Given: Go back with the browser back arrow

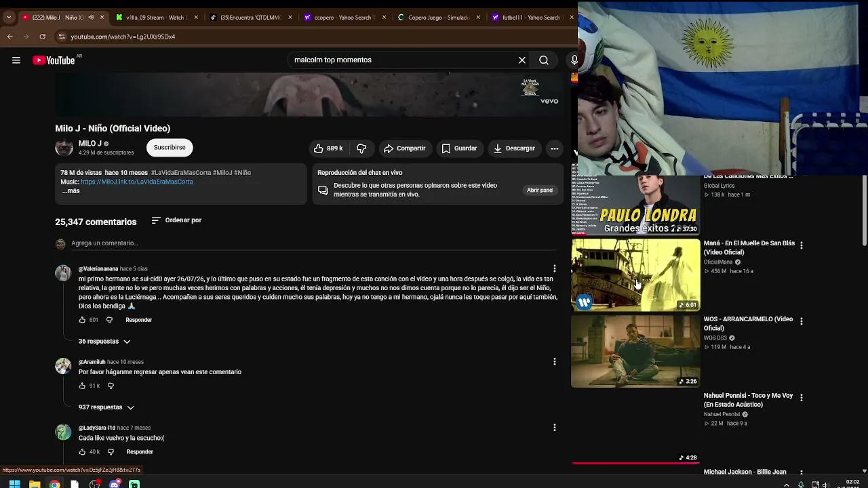Looking at the screenshot, I should pyautogui.click(x=10, y=37).
